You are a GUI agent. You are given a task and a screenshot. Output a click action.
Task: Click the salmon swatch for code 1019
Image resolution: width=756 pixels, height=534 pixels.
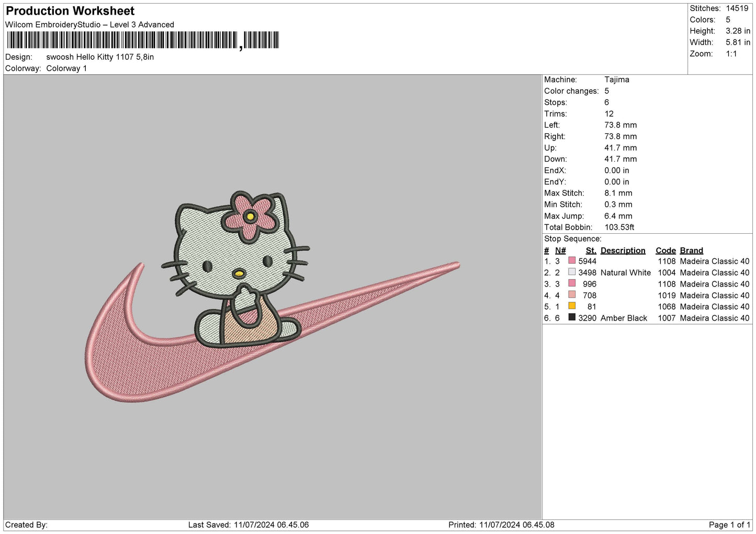click(572, 295)
